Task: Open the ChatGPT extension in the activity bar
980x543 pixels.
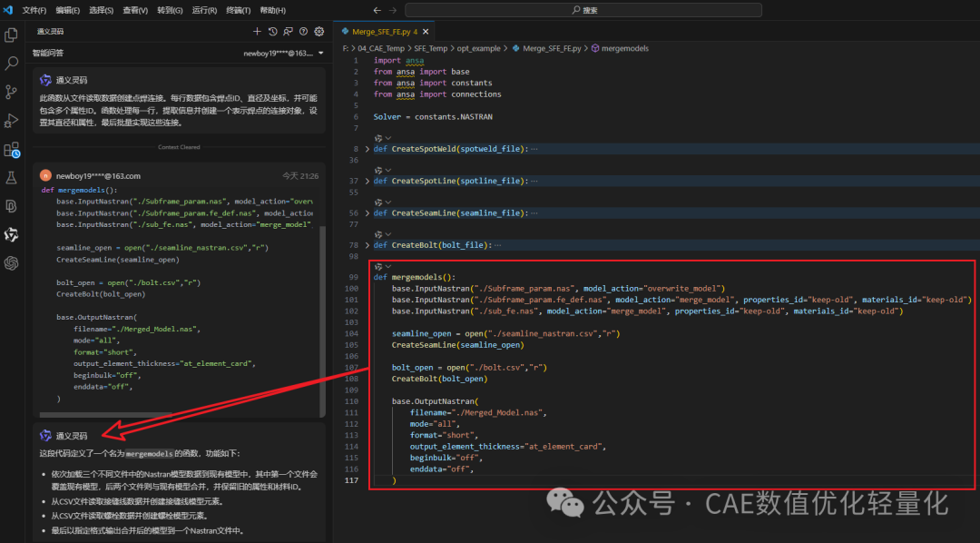Action: tap(11, 263)
